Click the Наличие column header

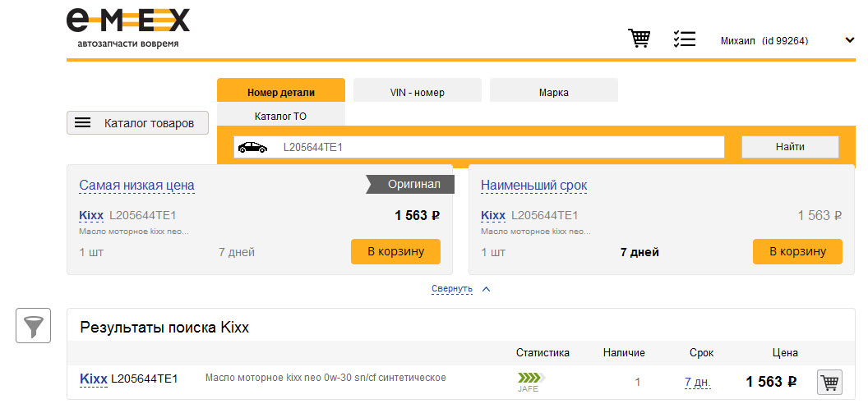coord(624,353)
